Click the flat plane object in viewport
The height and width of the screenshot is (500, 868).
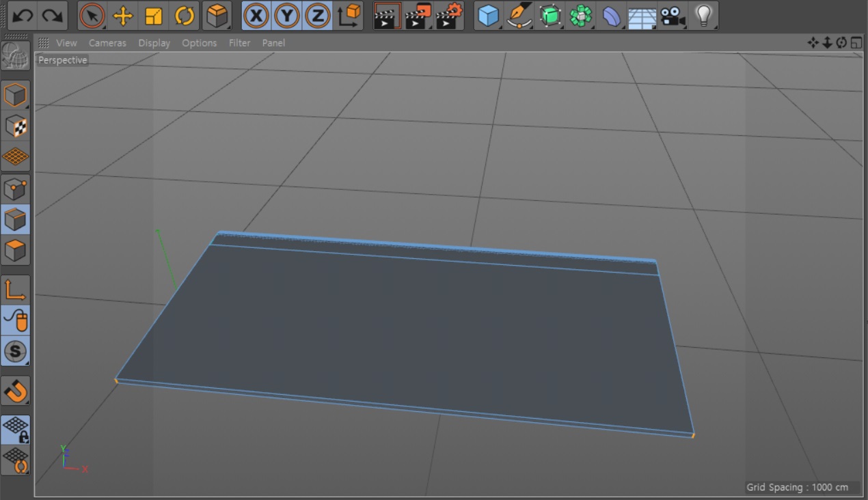coord(410,335)
